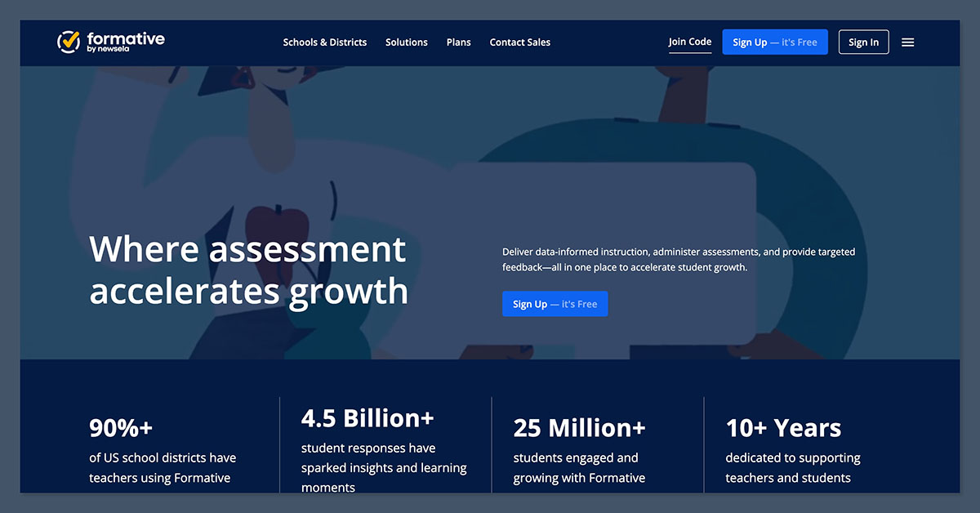The height and width of the screenshot is (513, 980).
Task: Click the header Sign Up — it's Free button
Action: 774,42
